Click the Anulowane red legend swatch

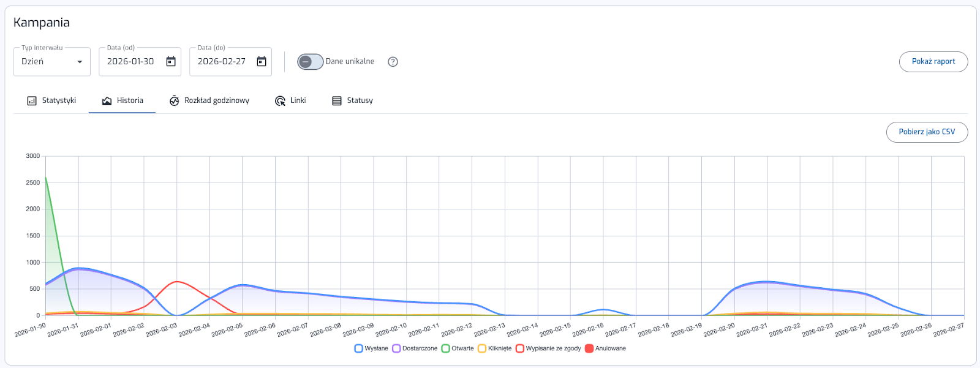589,348
